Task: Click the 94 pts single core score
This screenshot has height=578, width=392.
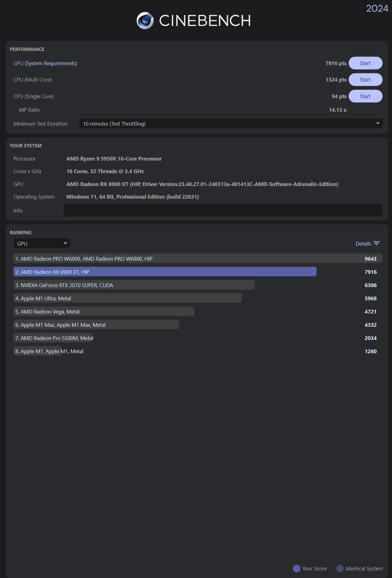Action: (x=339, y=96)
